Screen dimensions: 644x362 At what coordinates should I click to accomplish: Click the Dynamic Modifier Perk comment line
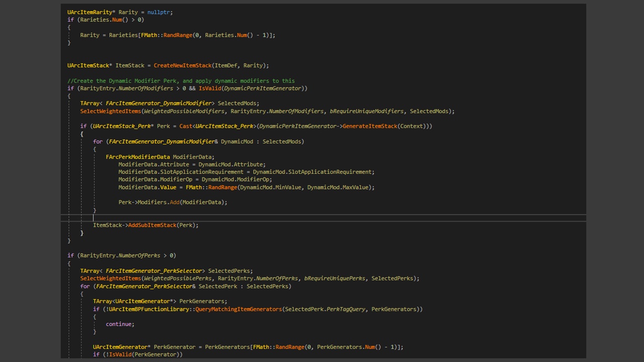[181, 80]
